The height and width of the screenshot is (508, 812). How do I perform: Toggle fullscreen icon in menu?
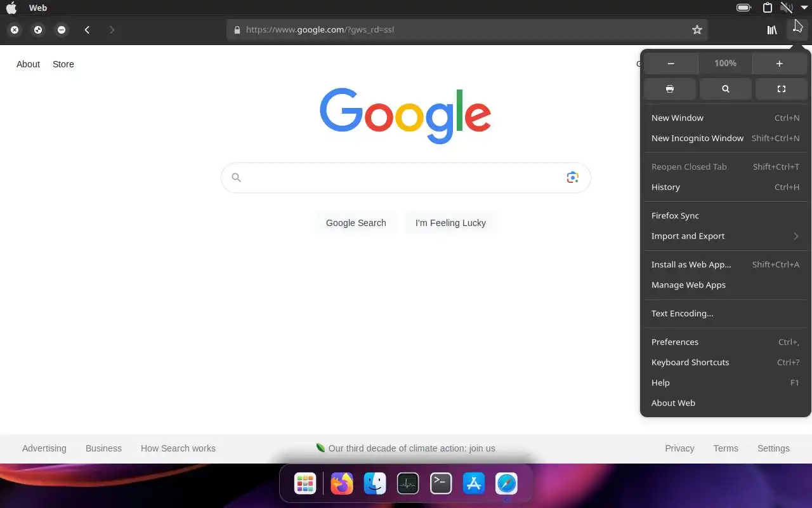click(782, 89)
